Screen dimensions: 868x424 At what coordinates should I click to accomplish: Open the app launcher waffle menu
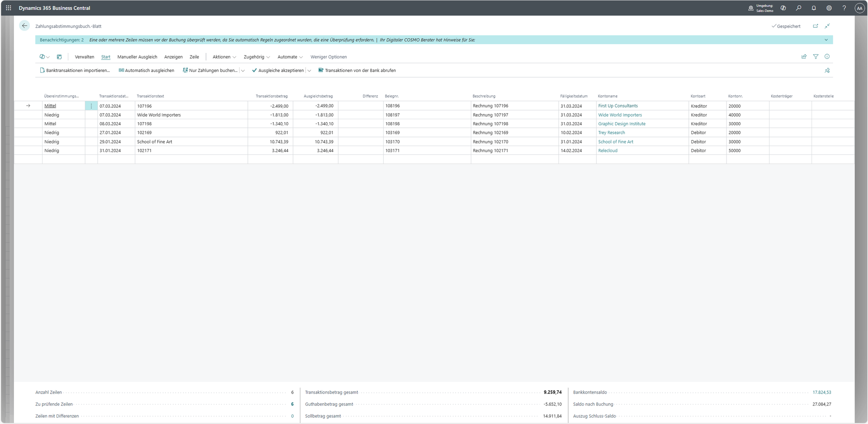(x=9, y=8)
